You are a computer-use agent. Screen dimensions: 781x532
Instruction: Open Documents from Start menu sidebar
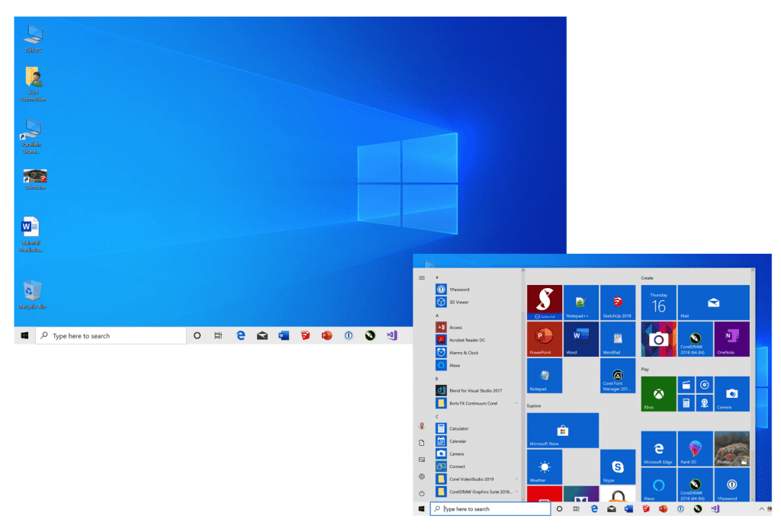pyautogui.click(x=422, y=442)
